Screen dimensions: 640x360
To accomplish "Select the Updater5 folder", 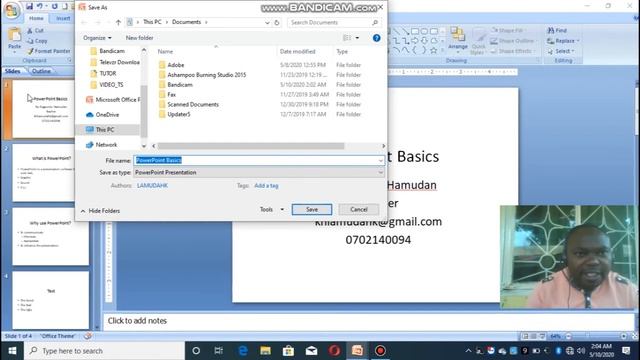I will tap(179, 114).
